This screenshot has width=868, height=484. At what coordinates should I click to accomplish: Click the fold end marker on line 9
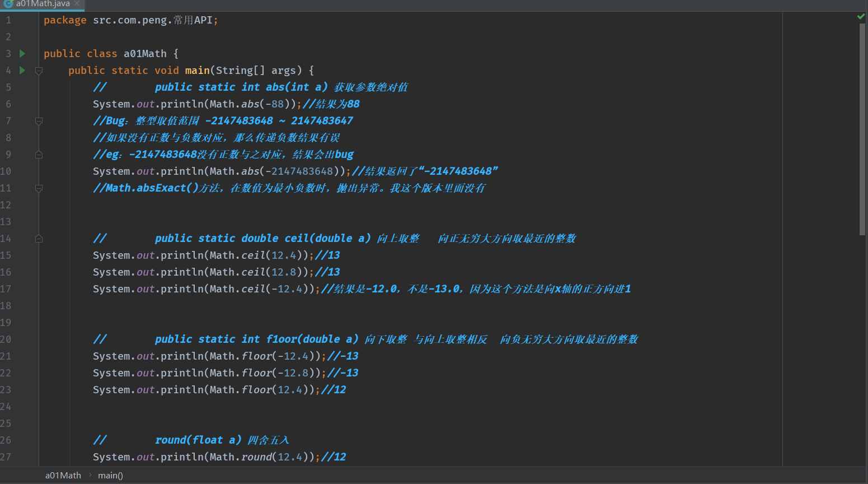[x=39, y=155]
